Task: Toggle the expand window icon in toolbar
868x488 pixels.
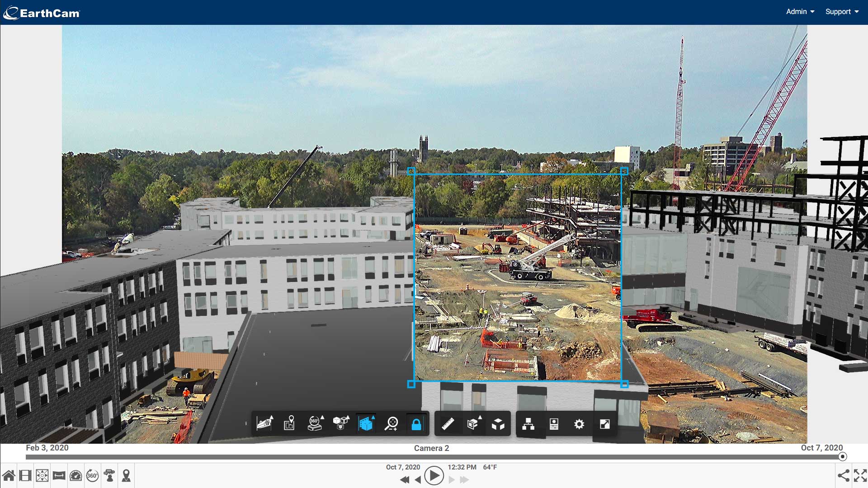Action: 604,424
